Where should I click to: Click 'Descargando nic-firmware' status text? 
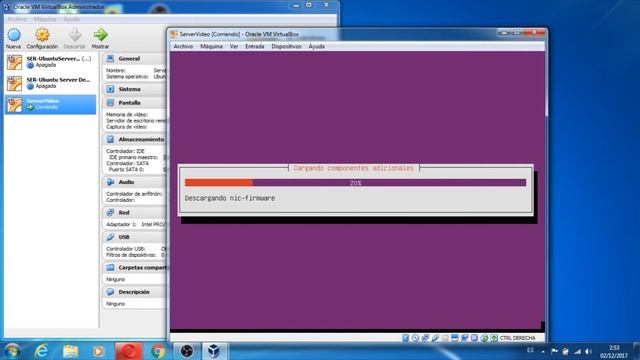pyautogui.click(x=230, y=198)
